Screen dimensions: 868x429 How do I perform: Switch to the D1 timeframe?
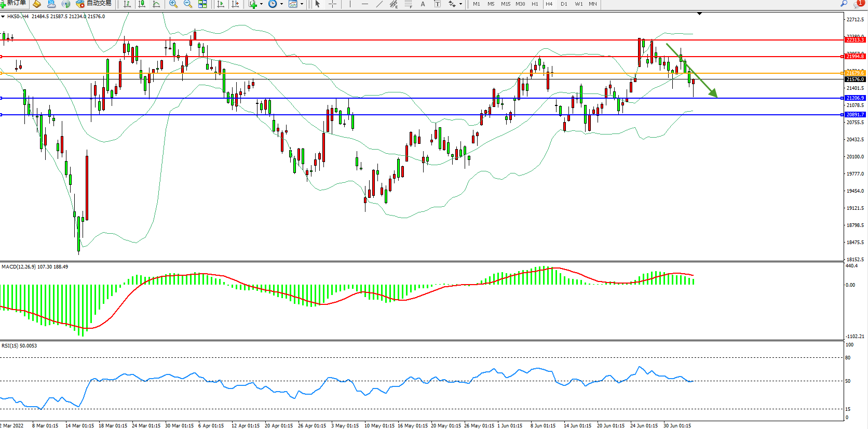click(564, 4)
